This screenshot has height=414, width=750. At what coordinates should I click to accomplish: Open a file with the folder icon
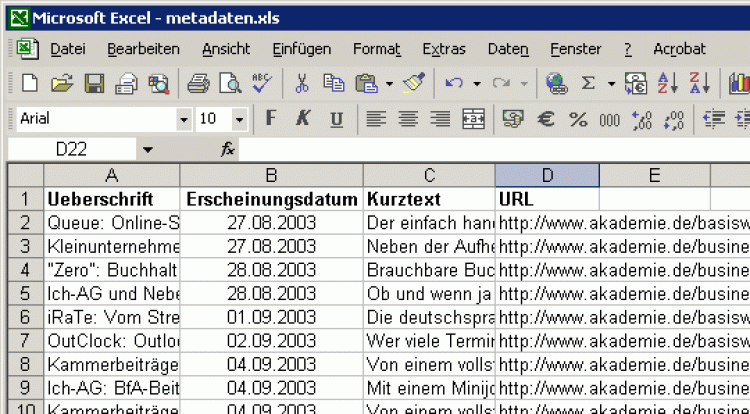point(61,84)
